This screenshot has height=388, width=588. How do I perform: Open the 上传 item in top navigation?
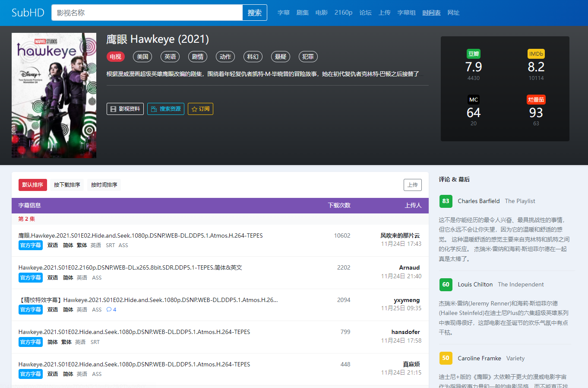point(385,13)
